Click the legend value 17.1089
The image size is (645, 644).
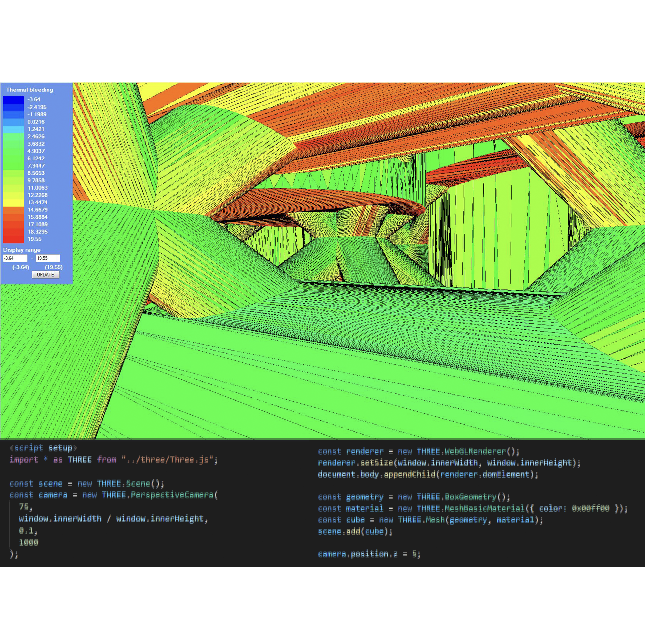point(38,224)
